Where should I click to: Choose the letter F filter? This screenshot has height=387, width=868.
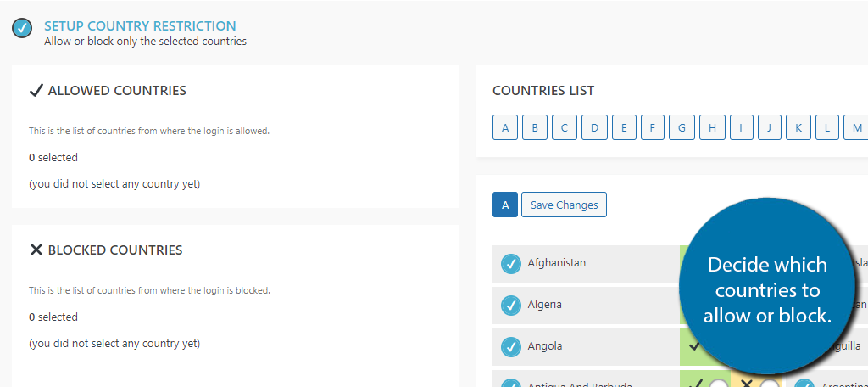coord(653,127)
